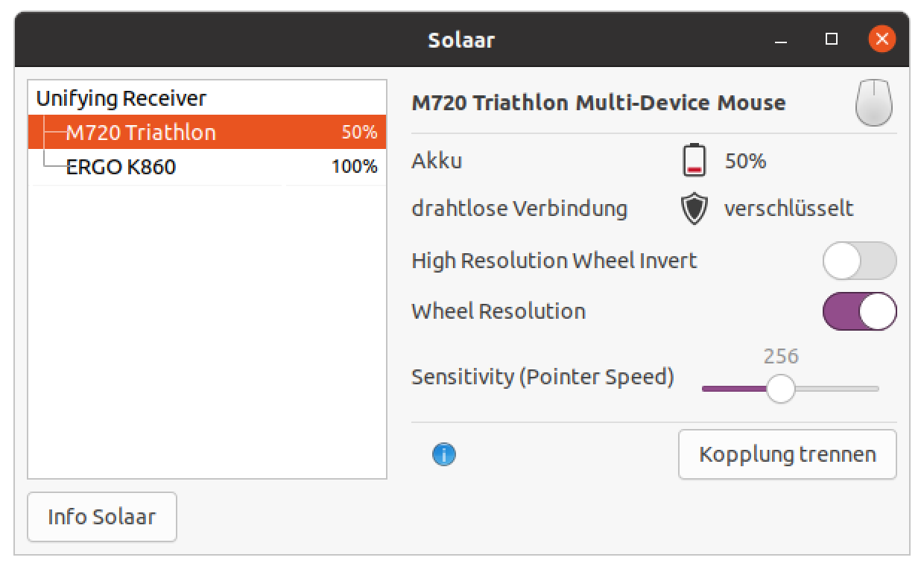Click the Sensitivity pointer speed slider handle
This screenshot has height=569, width=924.
[780, 389]
